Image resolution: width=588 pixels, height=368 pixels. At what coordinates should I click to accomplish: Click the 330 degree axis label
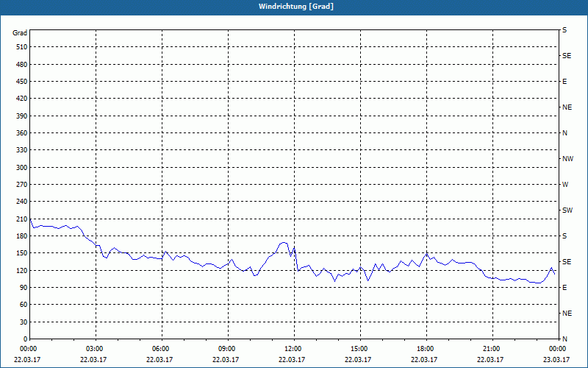click(21, 150)
